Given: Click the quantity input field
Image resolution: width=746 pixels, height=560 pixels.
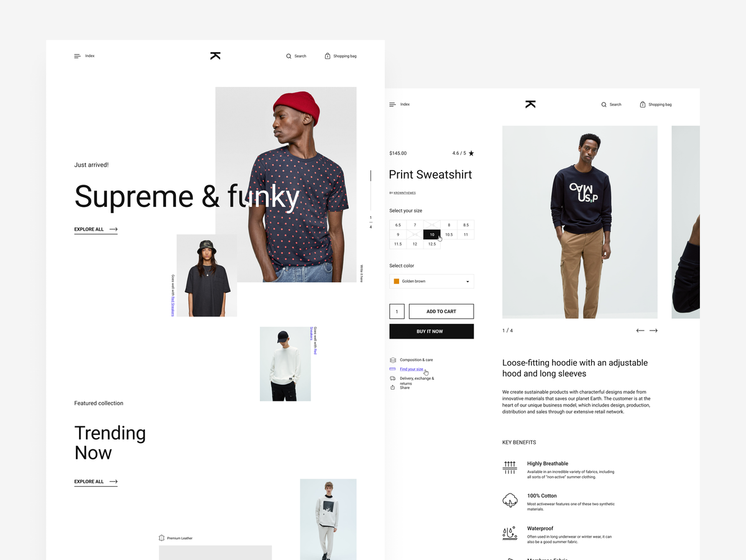Looking at the screenshot, I should [x=397, y=311].
